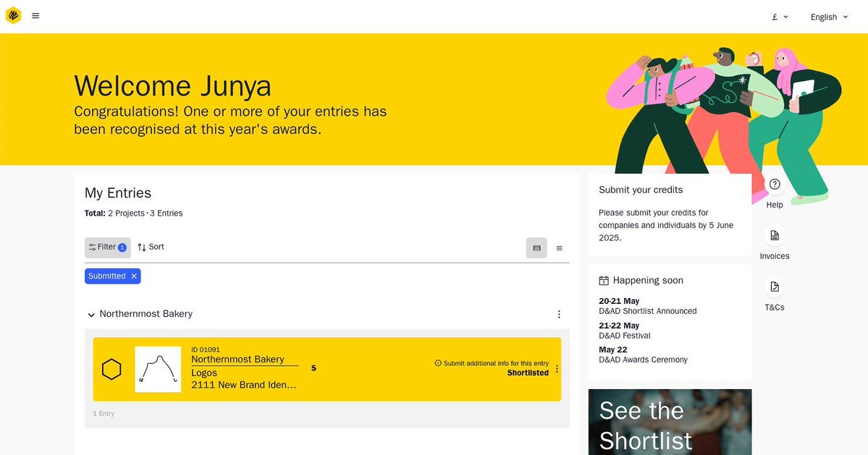The height and width of the screenshot is (455, 868).
Task: Open the Invoices icon
Action: click(775, 236)
